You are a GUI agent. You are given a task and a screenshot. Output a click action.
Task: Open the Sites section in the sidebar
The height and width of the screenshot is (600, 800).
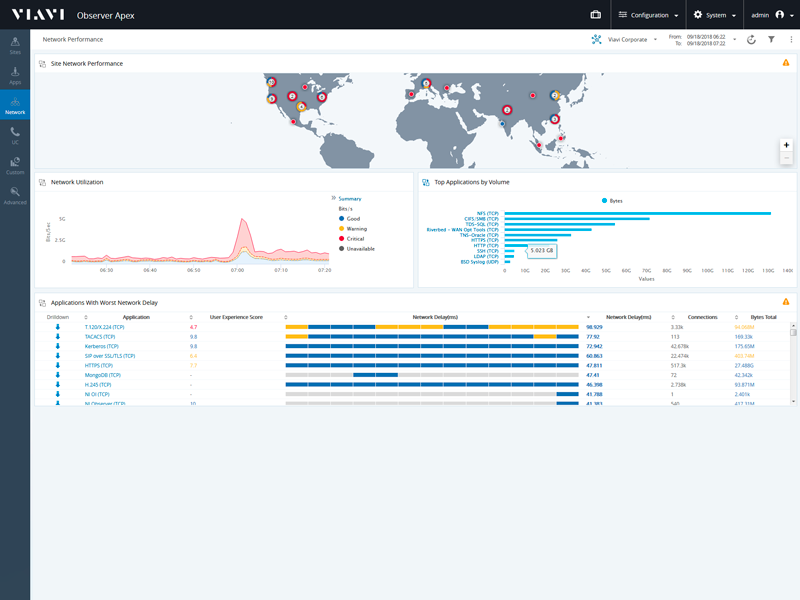coord(15,45)
